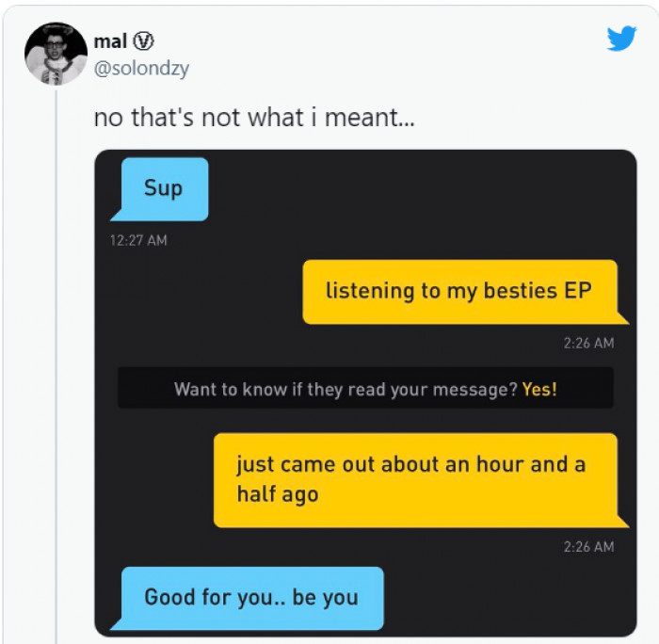Click the verified badge beside mal

[145, 41]
